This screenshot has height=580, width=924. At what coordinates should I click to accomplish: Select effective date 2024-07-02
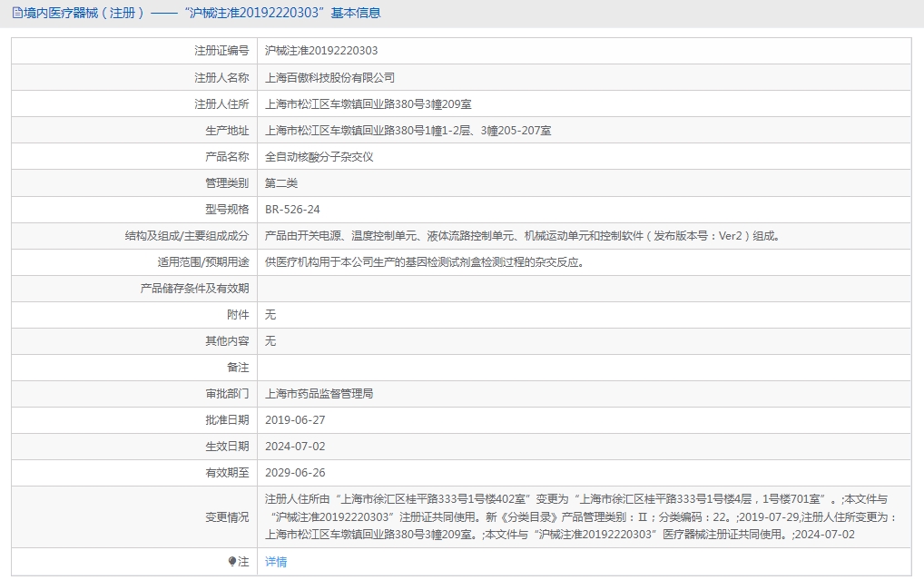295,447
